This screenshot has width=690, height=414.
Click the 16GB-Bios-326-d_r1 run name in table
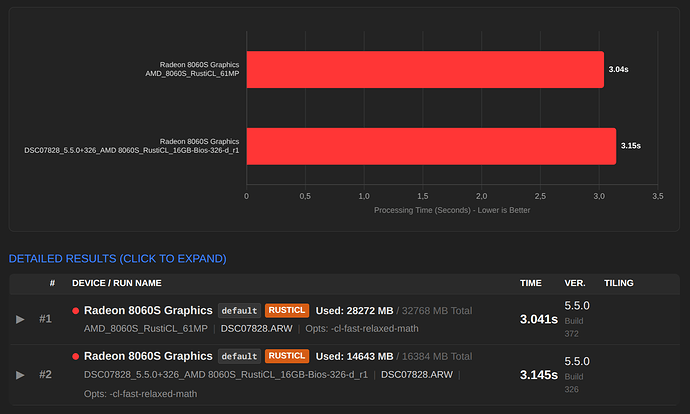226,375
